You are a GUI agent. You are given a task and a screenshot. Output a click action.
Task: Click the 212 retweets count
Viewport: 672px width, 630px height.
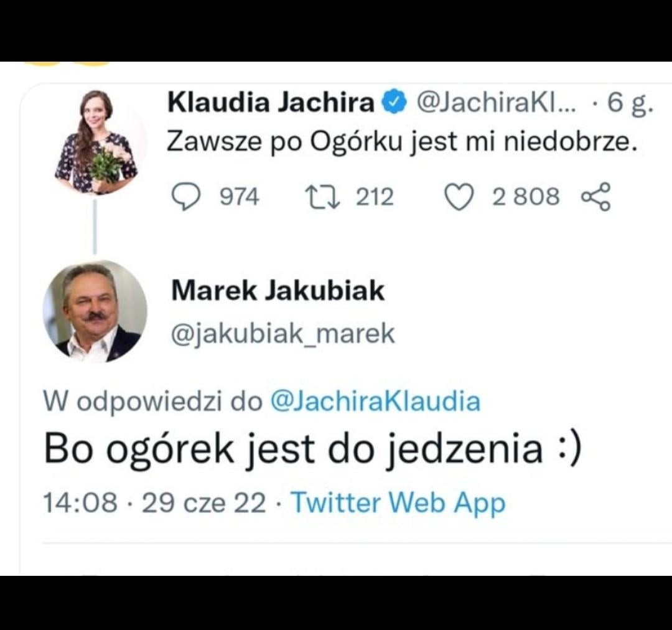coord(375,197)
